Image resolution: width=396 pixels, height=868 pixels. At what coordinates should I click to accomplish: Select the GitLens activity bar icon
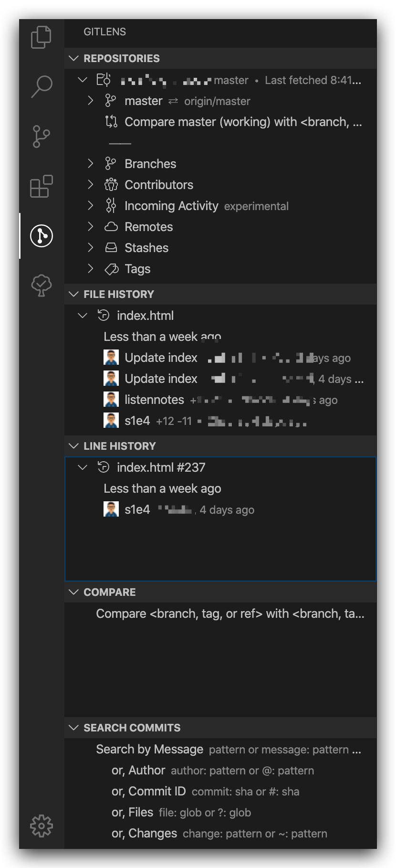click(42, 236)
